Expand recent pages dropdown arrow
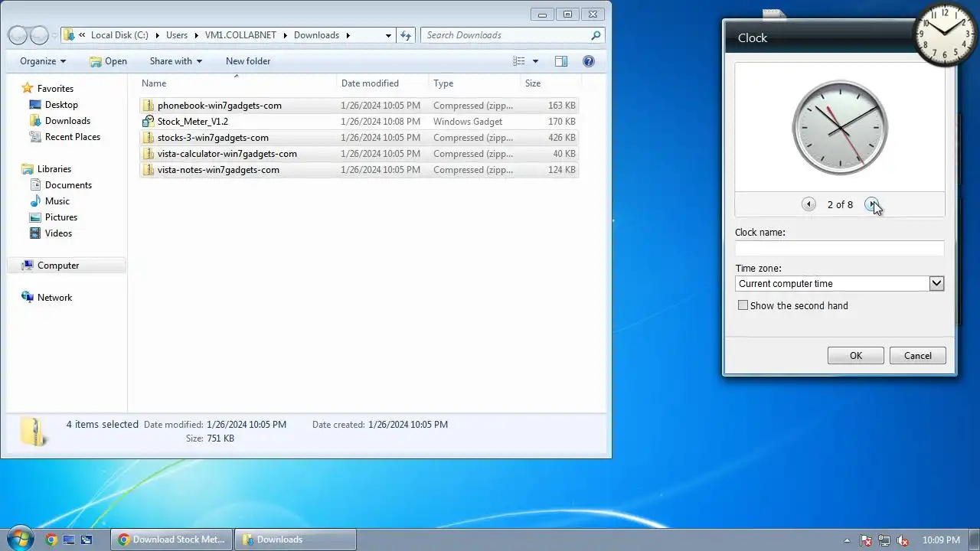980x551 pixels. click(x=55, y=36)
